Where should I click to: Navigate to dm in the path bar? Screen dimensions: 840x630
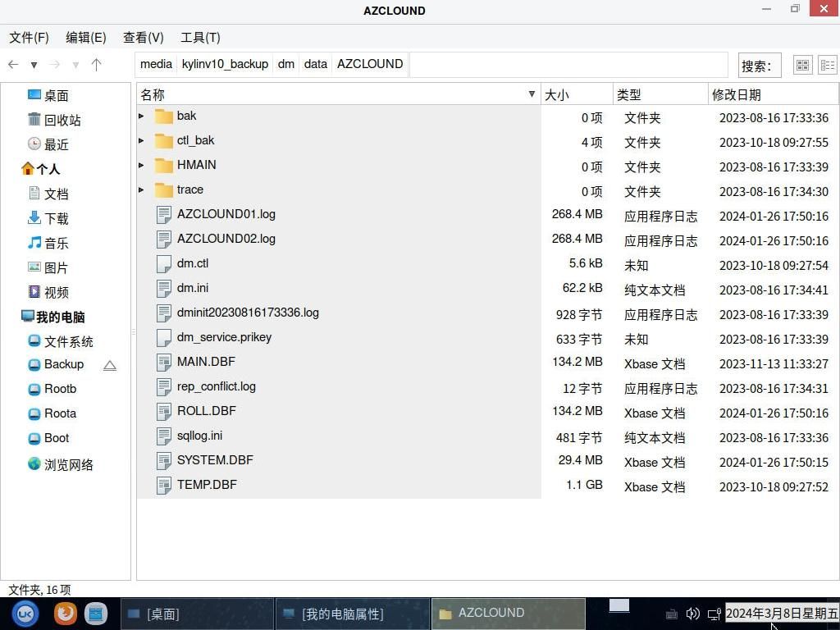coord(286,64)
